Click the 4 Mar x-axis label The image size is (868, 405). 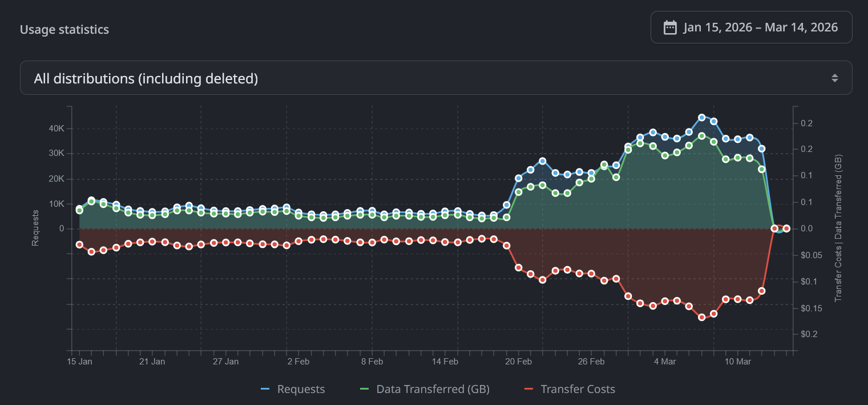coord(665,362)
